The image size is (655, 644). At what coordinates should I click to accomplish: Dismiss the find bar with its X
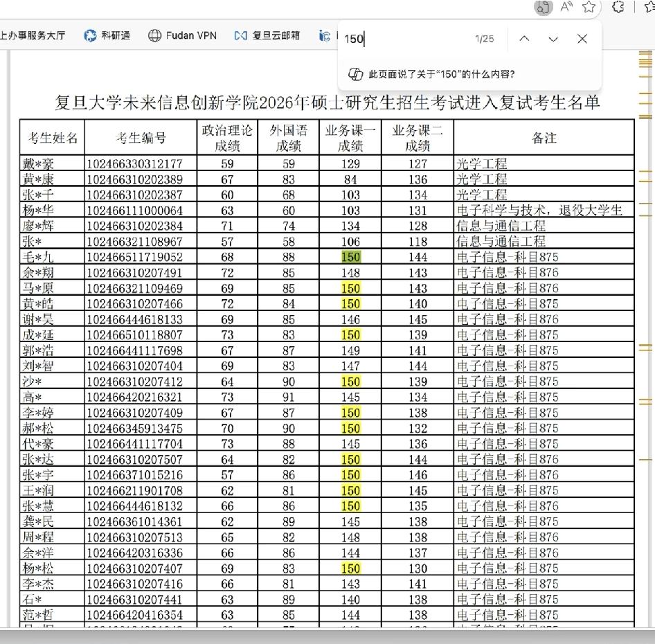[582, 39]
